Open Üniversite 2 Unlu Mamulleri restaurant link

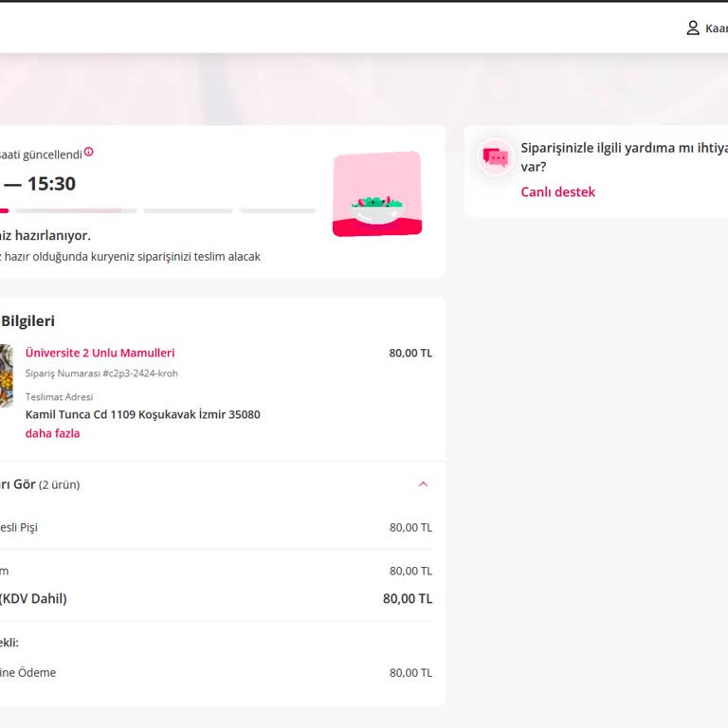(100, 353)
